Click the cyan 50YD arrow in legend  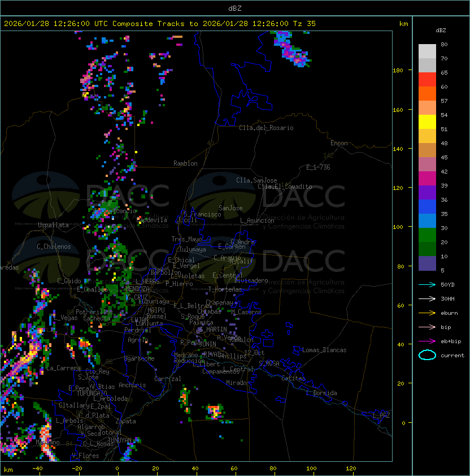click(x=427, y=284)
